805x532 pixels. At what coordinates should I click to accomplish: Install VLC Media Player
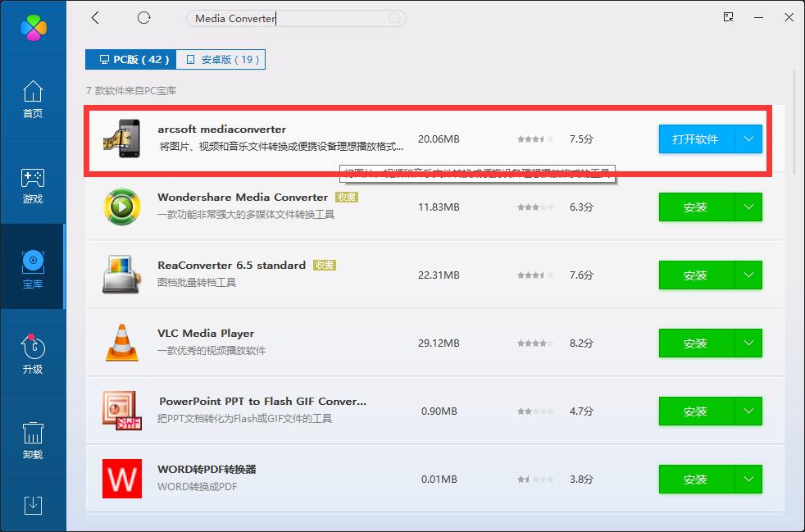696,343
